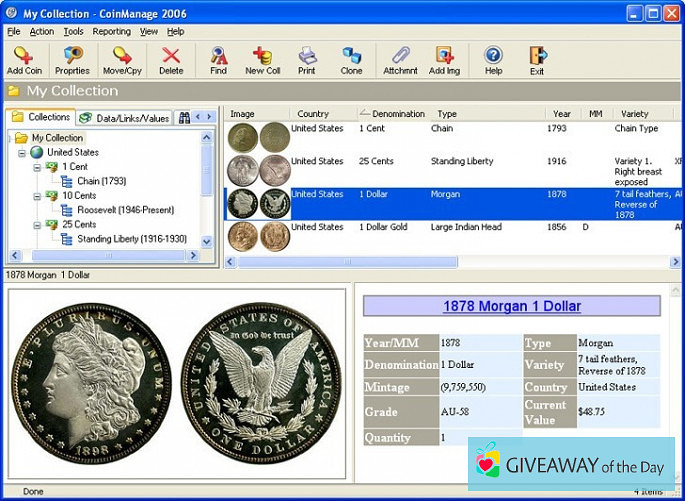Clone the selected coin

(x=351, y=60)
